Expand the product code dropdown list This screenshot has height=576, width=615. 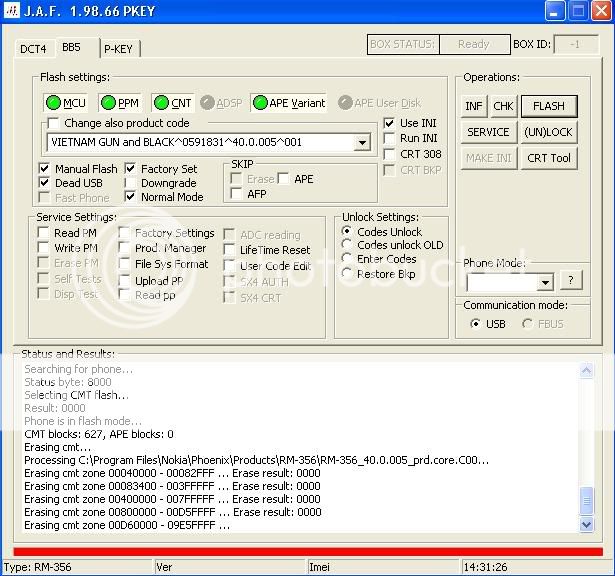click(361, 143)
